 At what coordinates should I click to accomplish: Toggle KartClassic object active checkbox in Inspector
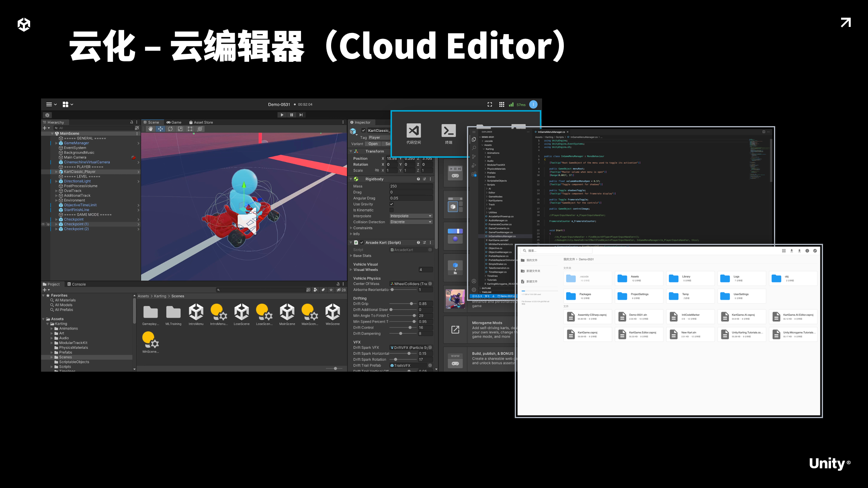(363, 131)
